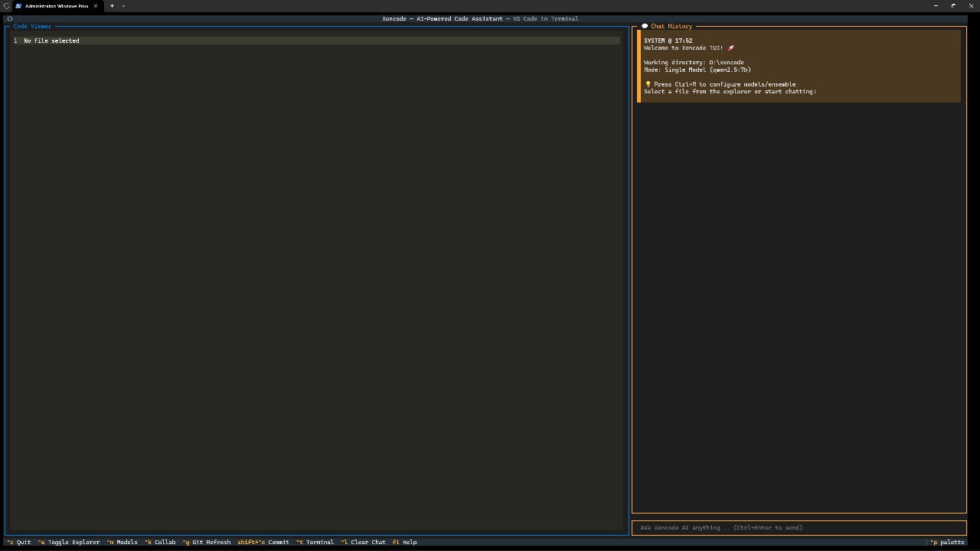This screenshot has width=980, height=551.
Task: Focus the Ask Xencode AI input field
Action: click(799, 527)
